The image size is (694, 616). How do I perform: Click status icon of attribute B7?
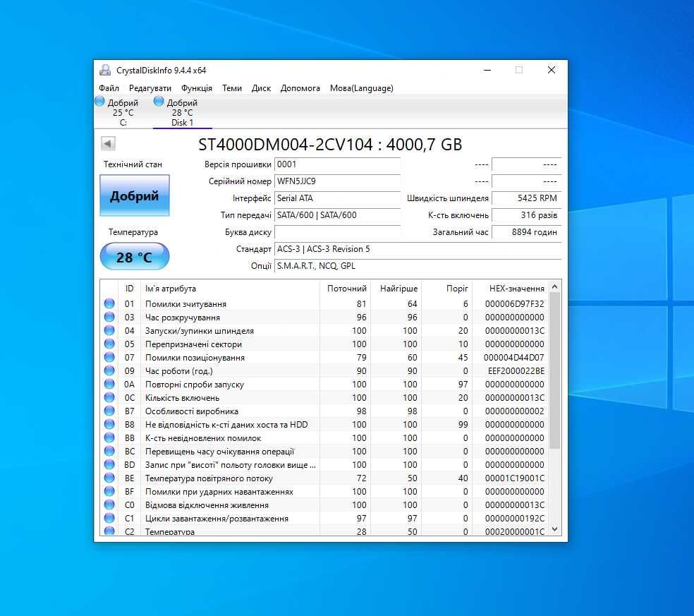pos(109,411)
